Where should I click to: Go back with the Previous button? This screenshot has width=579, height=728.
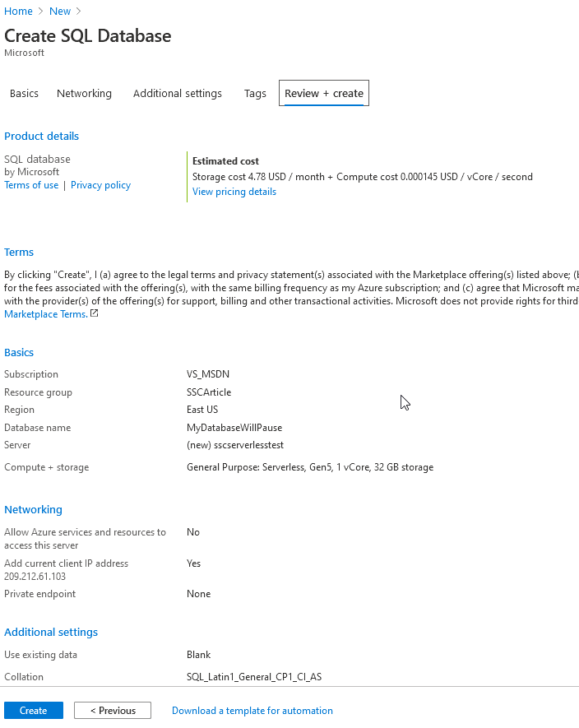click(113, 711)
